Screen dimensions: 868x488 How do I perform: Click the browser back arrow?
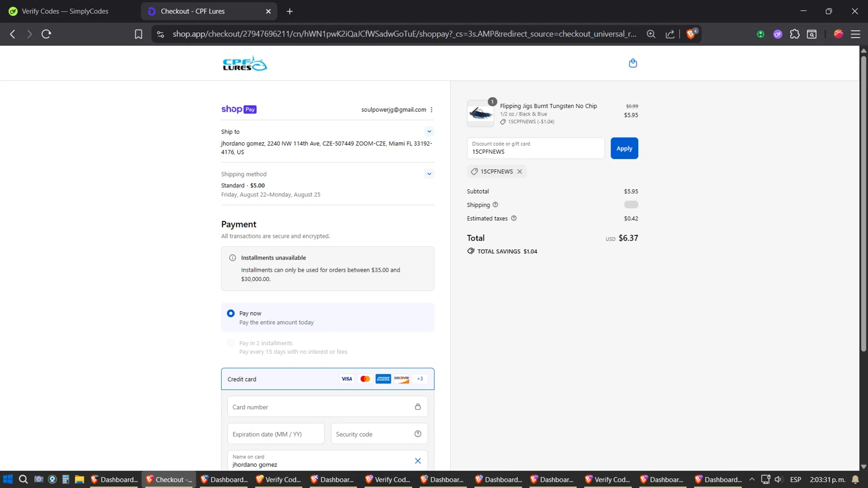[13, 34]
